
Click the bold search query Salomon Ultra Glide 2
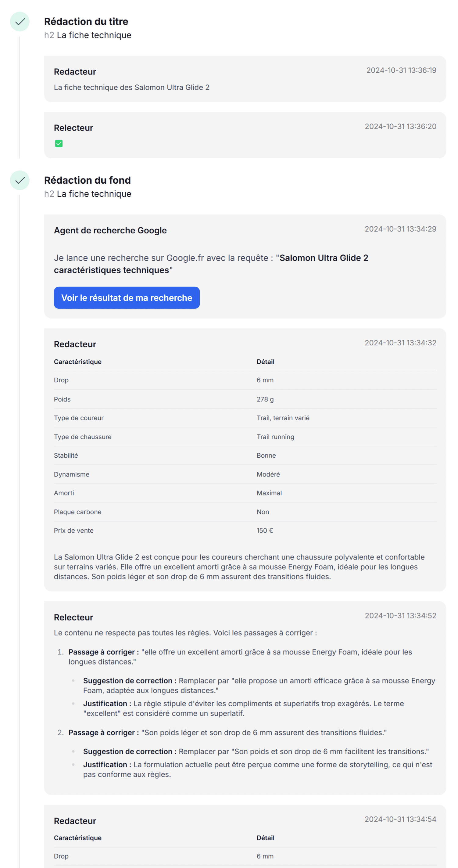[323, 258]
